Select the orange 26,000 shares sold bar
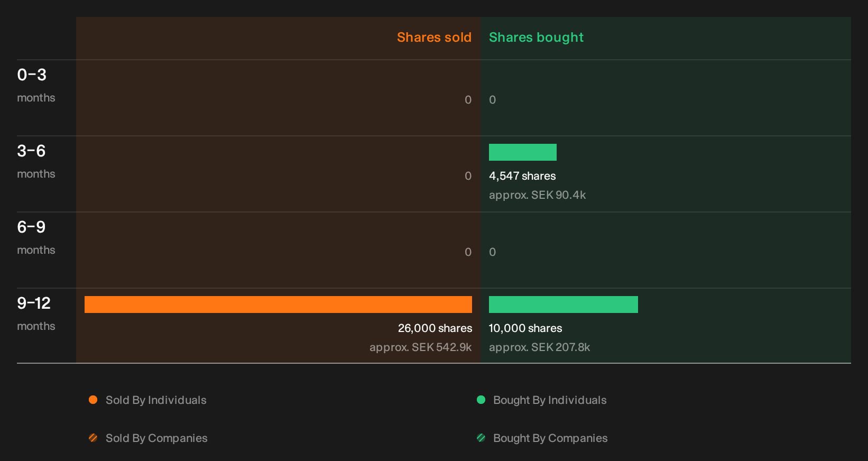The width and height of the screenshot is (868, 461). click(x=278, y=305)
